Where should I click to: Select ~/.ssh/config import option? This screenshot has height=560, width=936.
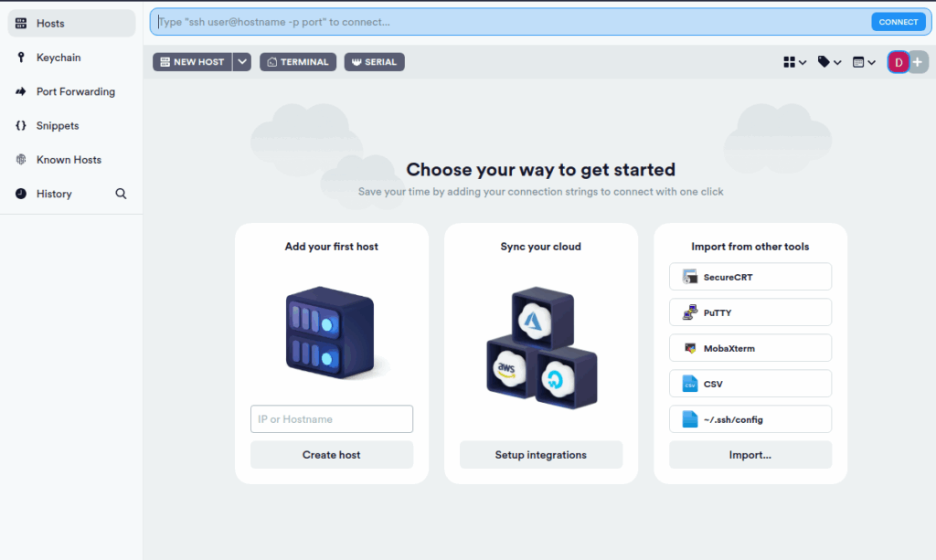coord(750,419)
